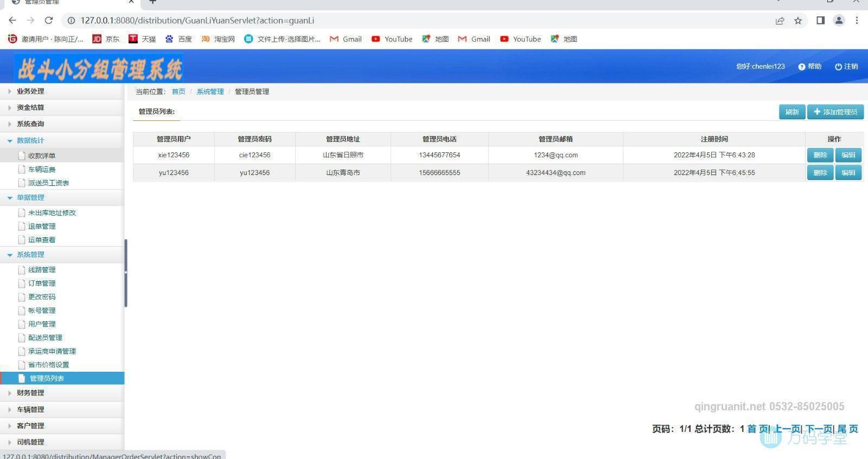Open the Chrome three-dot menu

[857, 21]
